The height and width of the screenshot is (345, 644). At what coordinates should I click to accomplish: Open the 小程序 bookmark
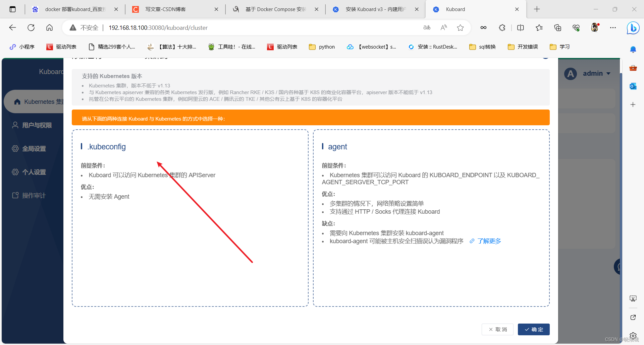[22, 47]
